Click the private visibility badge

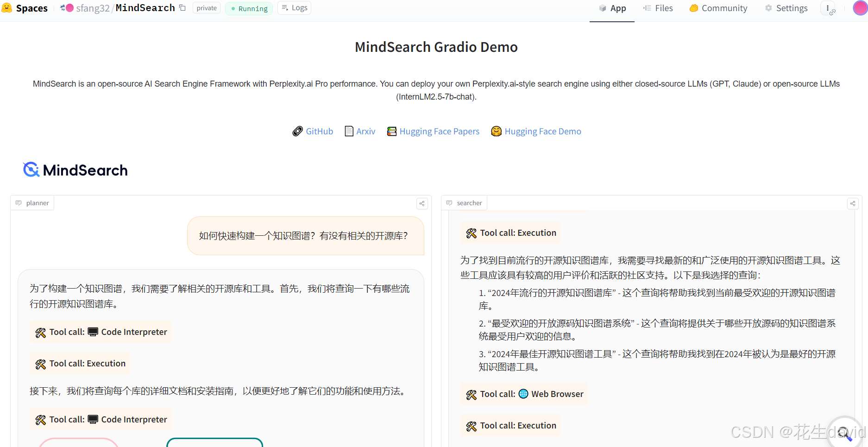207,8
